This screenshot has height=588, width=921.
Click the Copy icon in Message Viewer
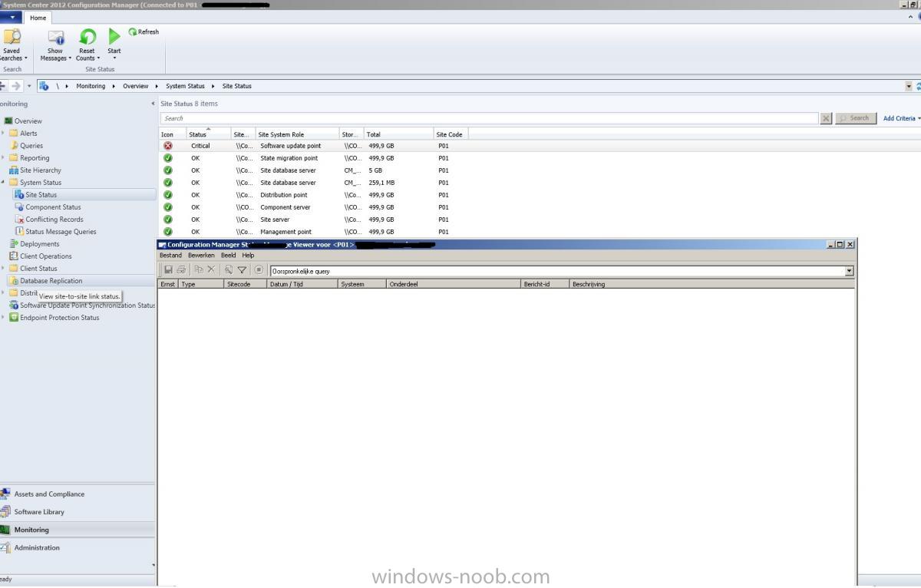[x=199, y=270]
